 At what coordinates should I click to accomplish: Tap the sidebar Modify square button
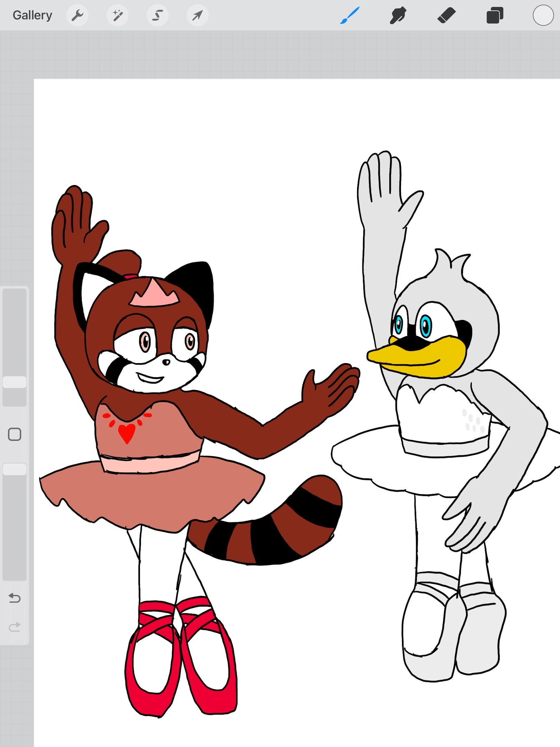(x=15, y=434)
